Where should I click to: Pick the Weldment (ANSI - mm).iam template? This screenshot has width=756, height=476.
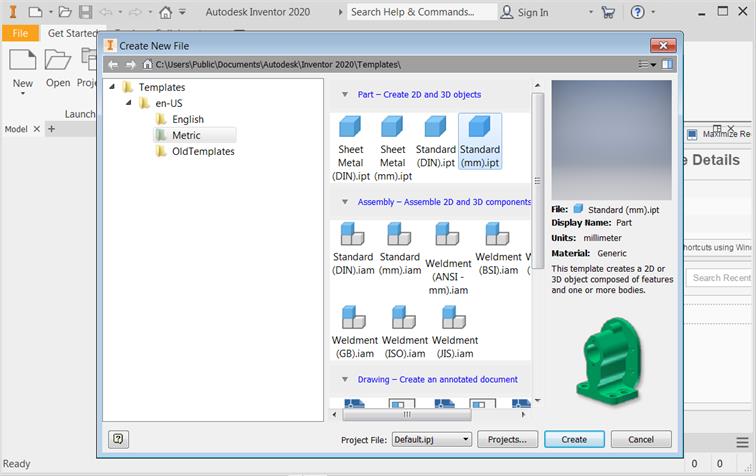448,258
